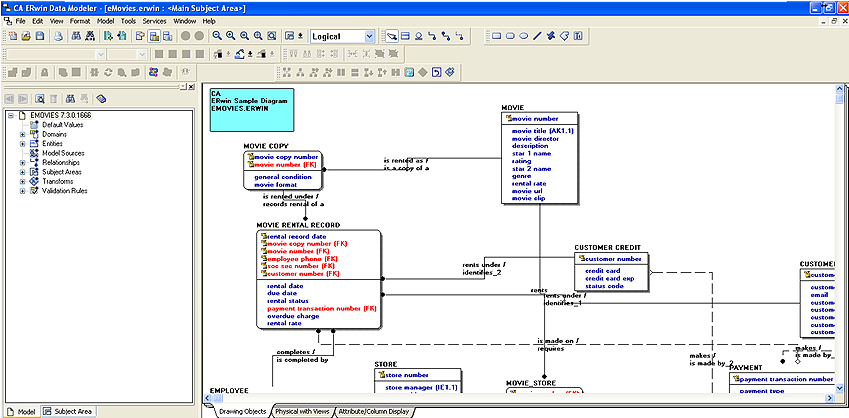Image resolution: width=849 pixels, height=418 pixels.
Task: Expand the Entities tree node
Action: (22, 144)
